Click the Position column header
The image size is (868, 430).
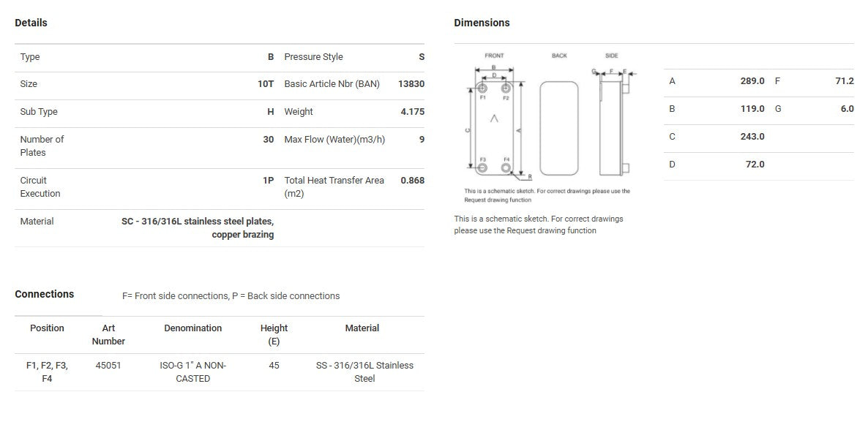[x=47, y=328]
